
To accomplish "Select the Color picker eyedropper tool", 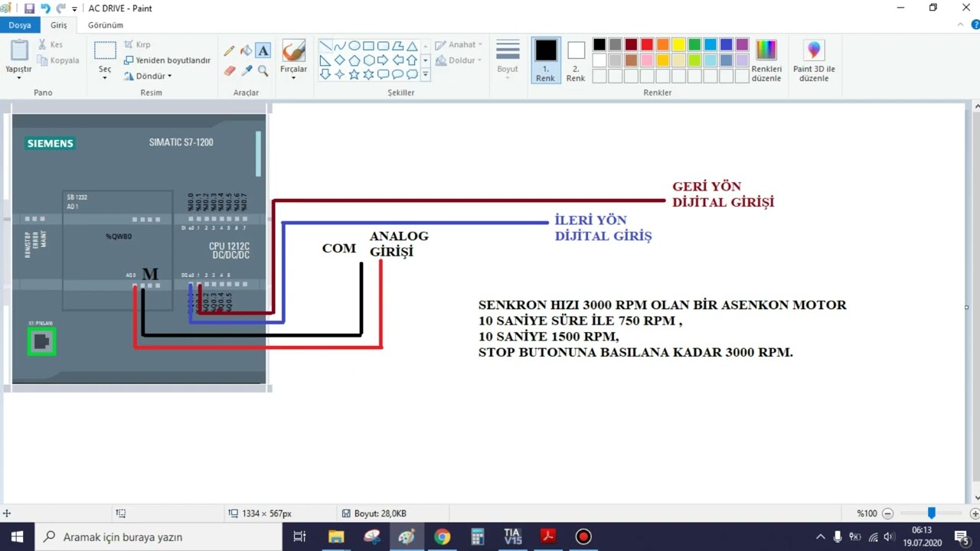I will [x=246, y=70].
